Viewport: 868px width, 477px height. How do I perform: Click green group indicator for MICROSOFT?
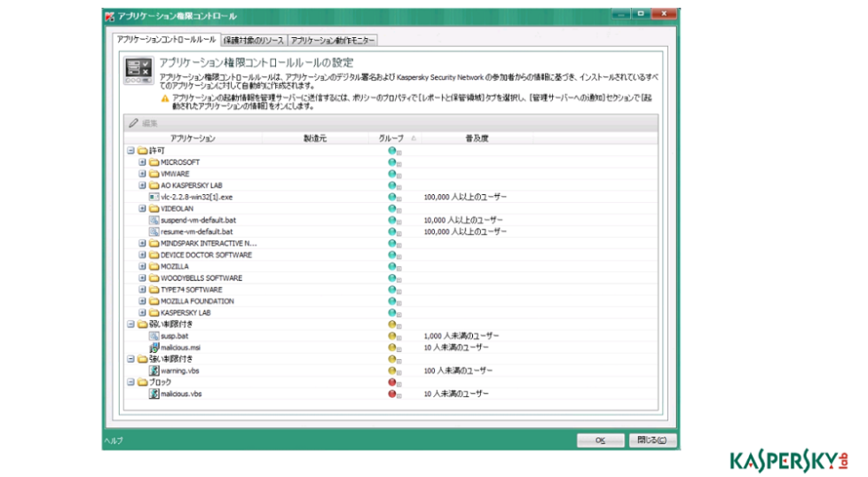pos(392,162)
